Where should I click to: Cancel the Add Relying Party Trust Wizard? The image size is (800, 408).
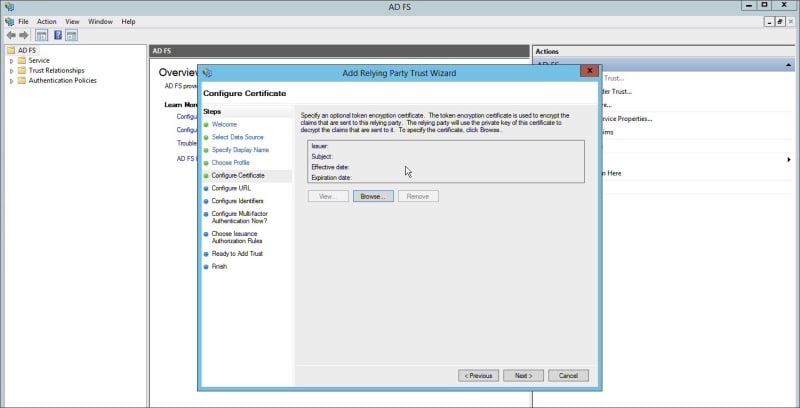click(568, 376)
